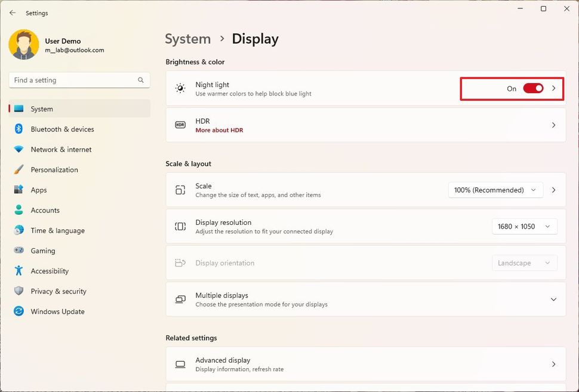Click the Bluetooth & devices icon
The image size is (579, 392).
coord(19,129)
